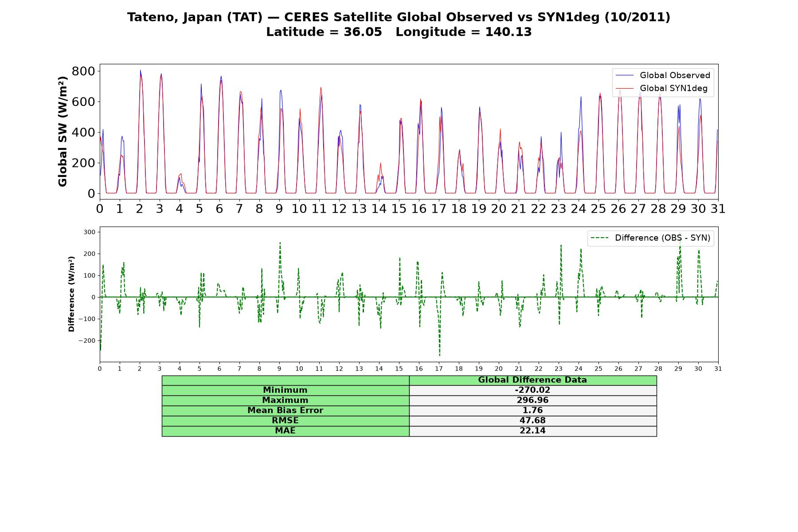The width and height of the screenshot is (798, 532).
Task: Click the Global Difference Data table header
Action: 533,380
